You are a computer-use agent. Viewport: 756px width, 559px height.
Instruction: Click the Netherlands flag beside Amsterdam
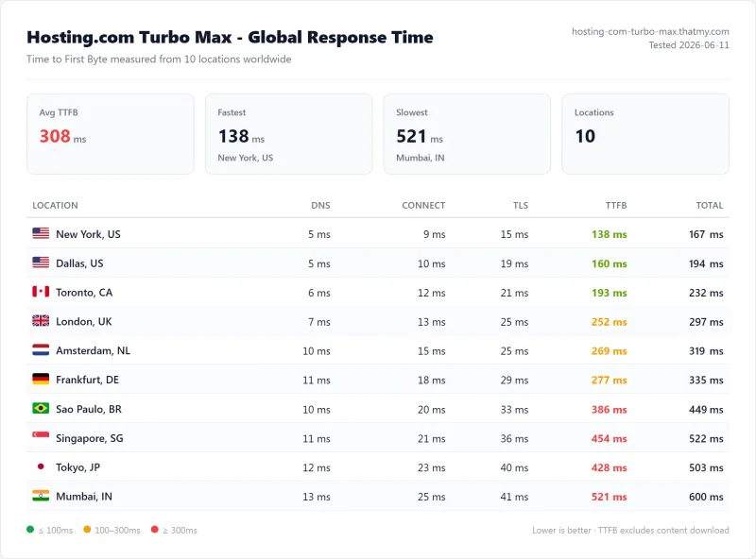click(x=41, y=350)
